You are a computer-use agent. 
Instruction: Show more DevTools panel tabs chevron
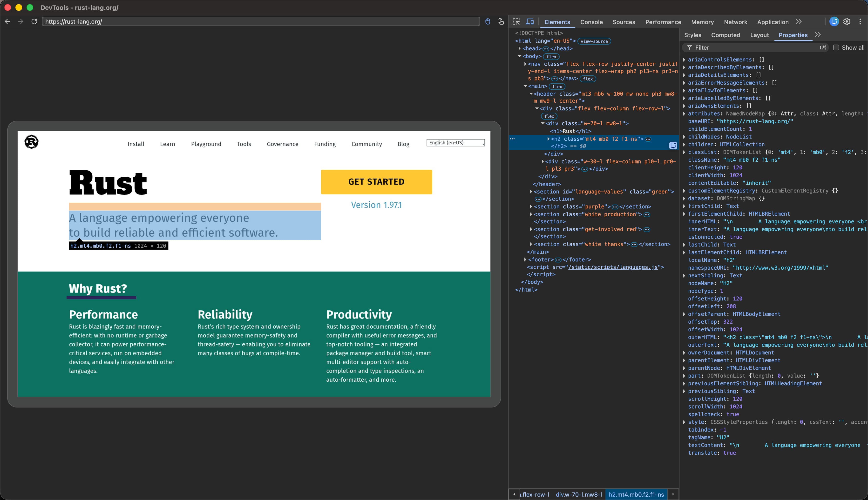(x=799, y=22)
